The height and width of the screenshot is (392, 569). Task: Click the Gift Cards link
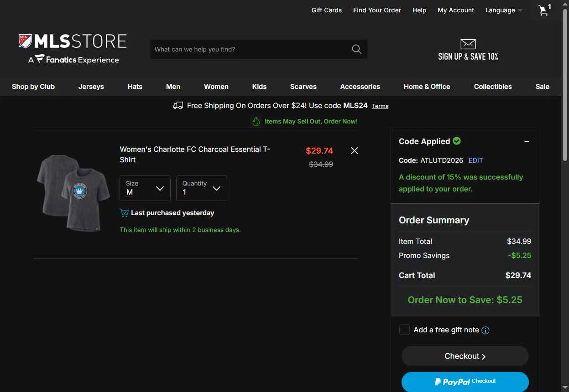pyautogui.click(x=327, y=10)
